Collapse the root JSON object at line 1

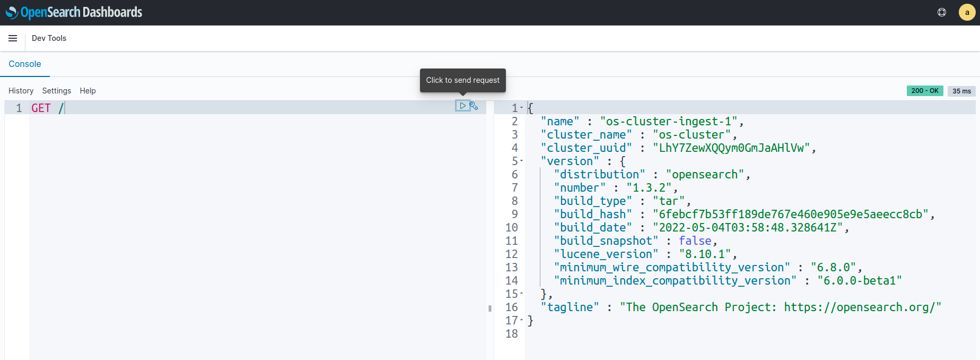[522, 108]
